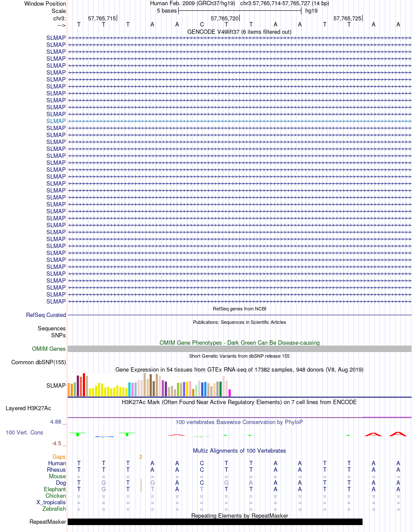Select the Dog alignment row label
412x532 pixels.
tap(61, 483)
